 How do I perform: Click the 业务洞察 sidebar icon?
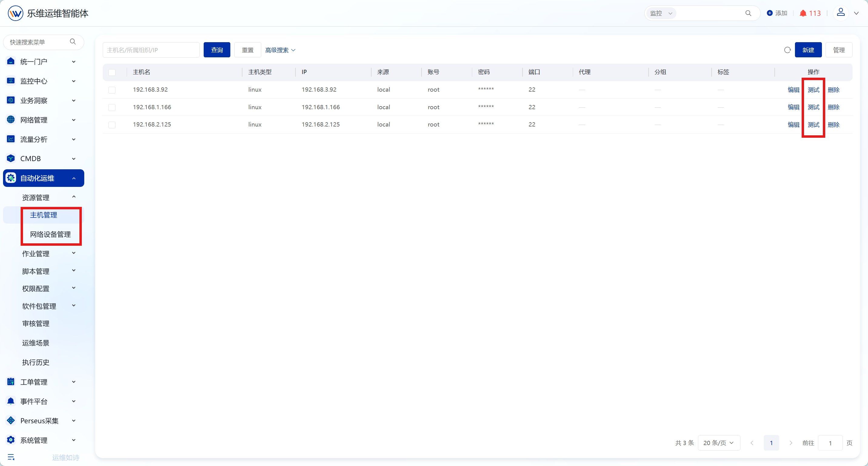(11, 100)
